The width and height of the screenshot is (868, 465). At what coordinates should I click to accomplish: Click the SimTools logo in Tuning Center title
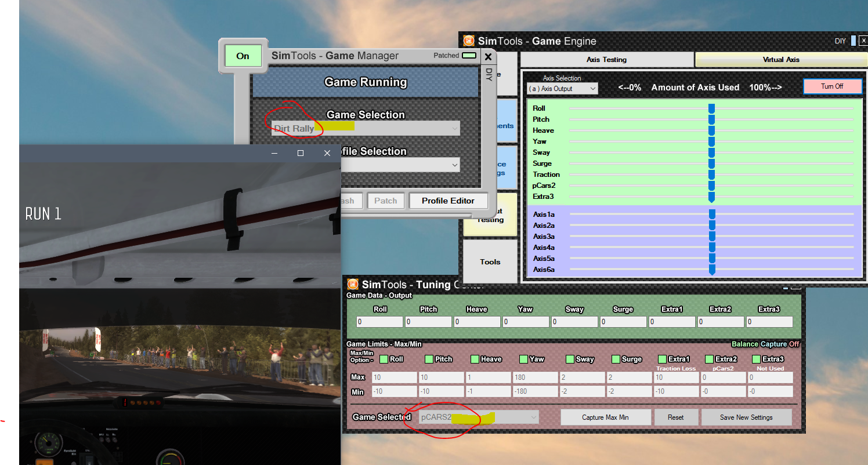point(353,284)
